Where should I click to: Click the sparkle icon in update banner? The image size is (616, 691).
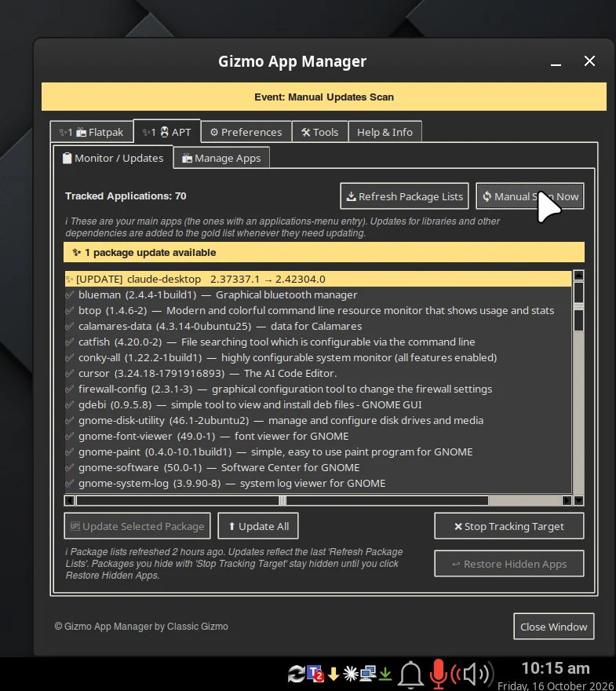77,252
